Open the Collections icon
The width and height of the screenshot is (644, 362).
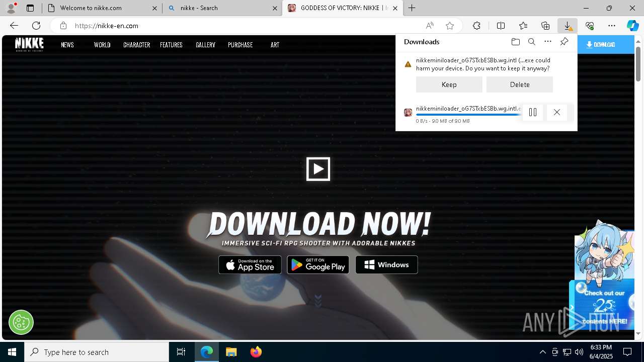(x=545, y=26)
